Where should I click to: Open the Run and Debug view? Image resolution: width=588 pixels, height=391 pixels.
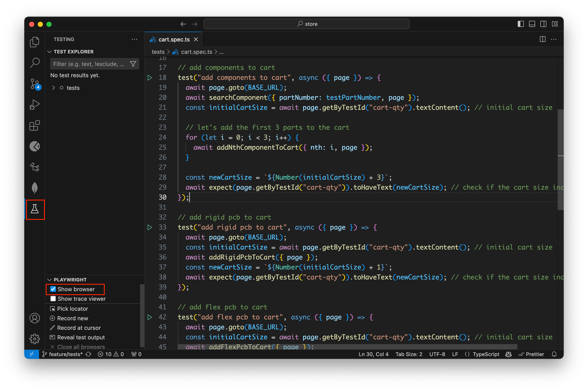click(x=35, y=105)
